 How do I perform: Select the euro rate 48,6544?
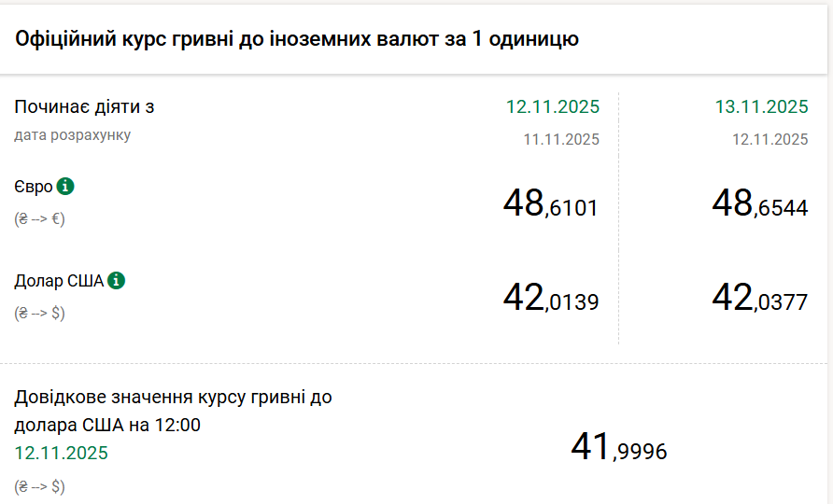click(x=759, y=203)
